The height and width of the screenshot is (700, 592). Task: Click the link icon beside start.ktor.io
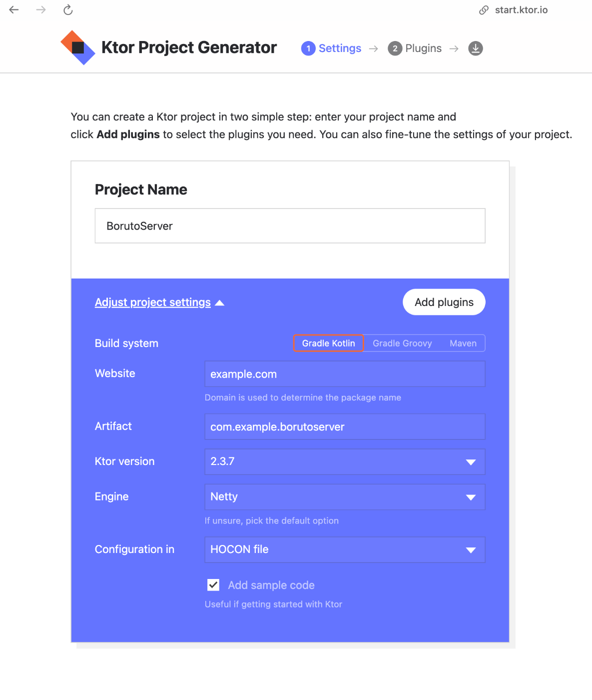483,9
